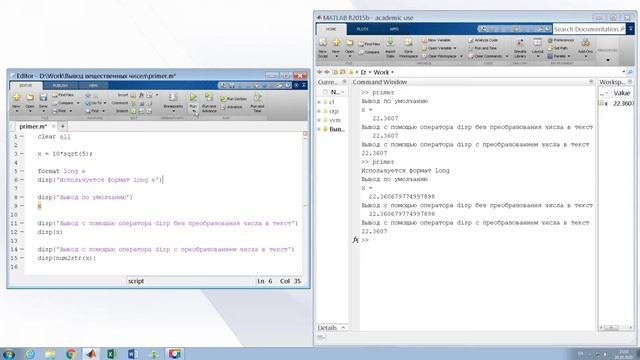Click Set Path in MATLAB toolbar

[x=558, y=48]
